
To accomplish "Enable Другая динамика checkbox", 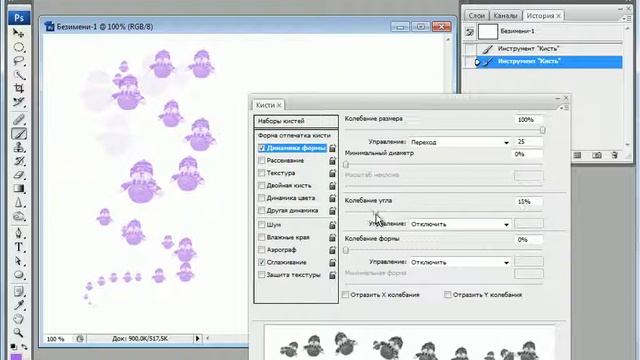I will 262,211.
